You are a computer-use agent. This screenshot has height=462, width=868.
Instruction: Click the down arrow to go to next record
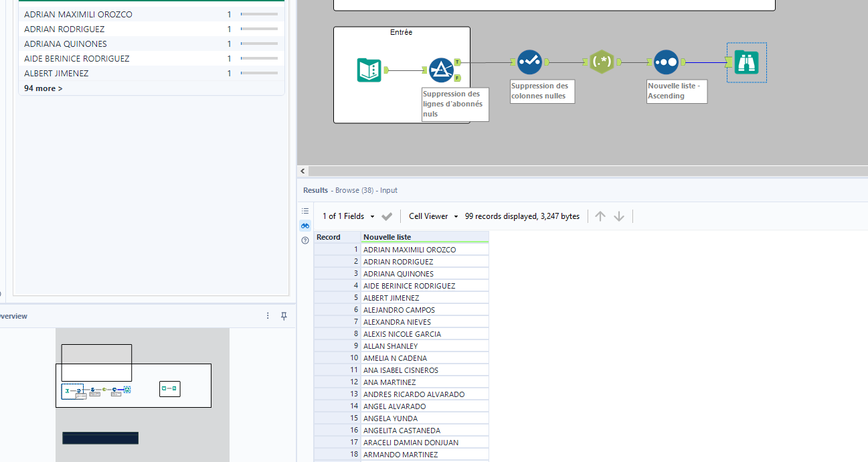click(619, 216)
